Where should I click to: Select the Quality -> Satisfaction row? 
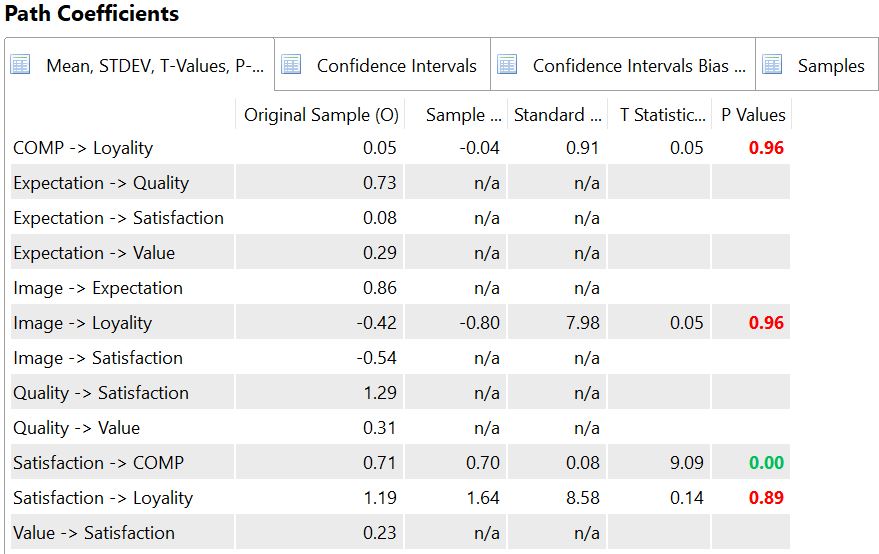pos(101,393)
